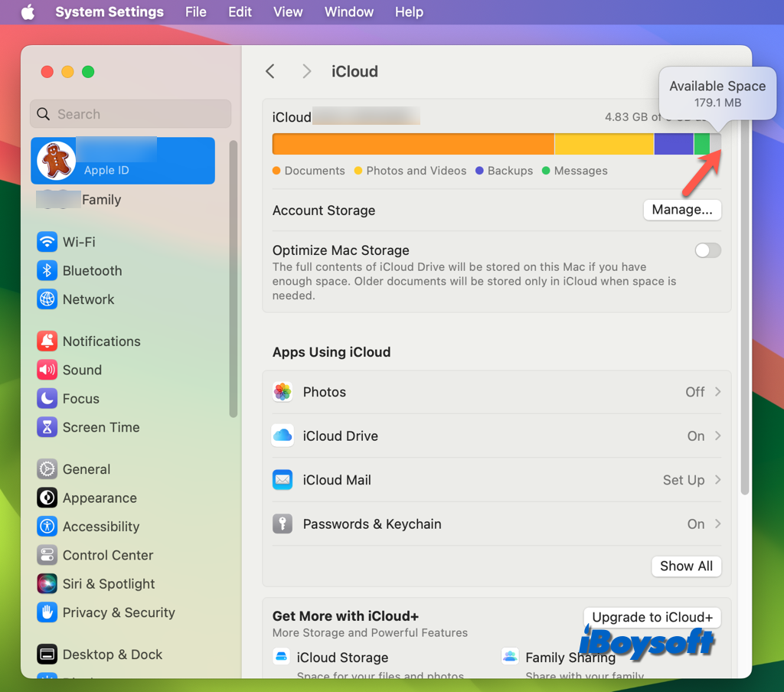Click the Accessibility icon
The height and width of the screenshot is (692, 784).
(47, 527)
